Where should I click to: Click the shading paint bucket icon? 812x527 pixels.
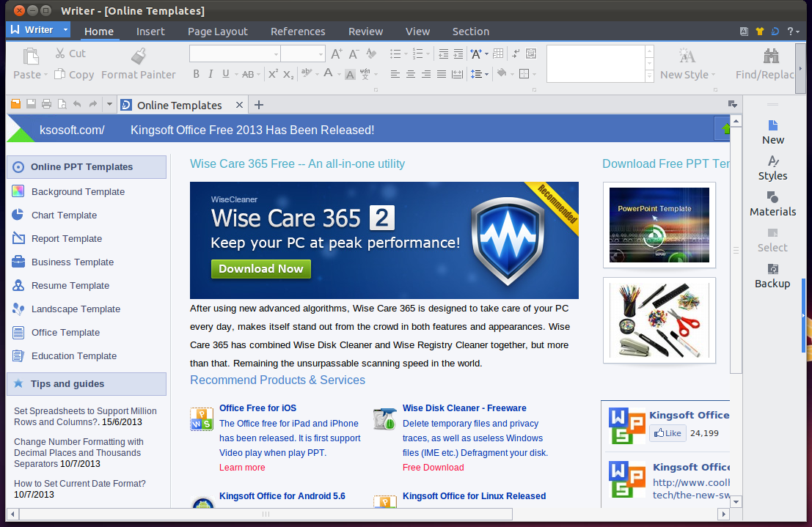coord(501,73)
